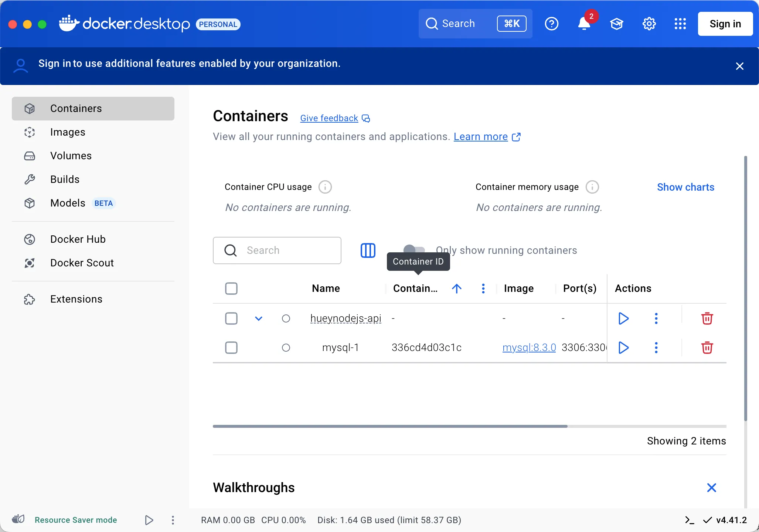The width and height of the screenshot is (759, 532).
Task: Open the help menu question mark icon
Action: point(551,24)
